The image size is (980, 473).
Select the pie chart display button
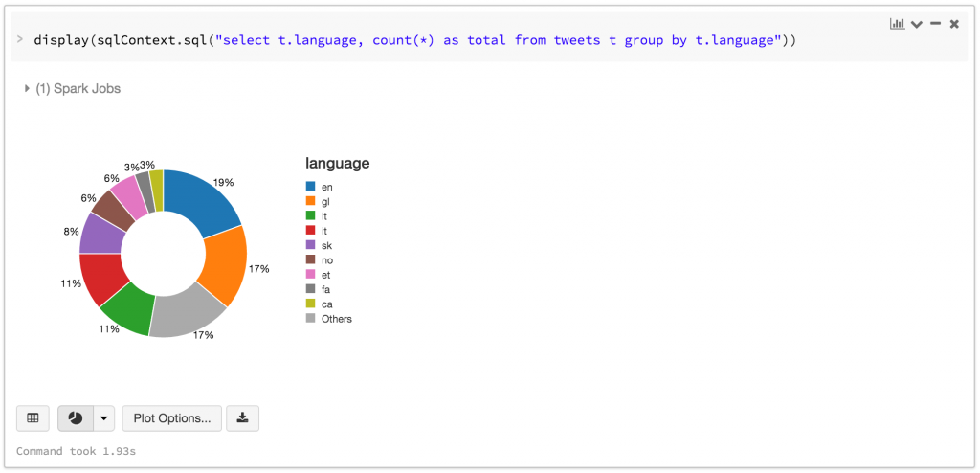click(76, 418)
